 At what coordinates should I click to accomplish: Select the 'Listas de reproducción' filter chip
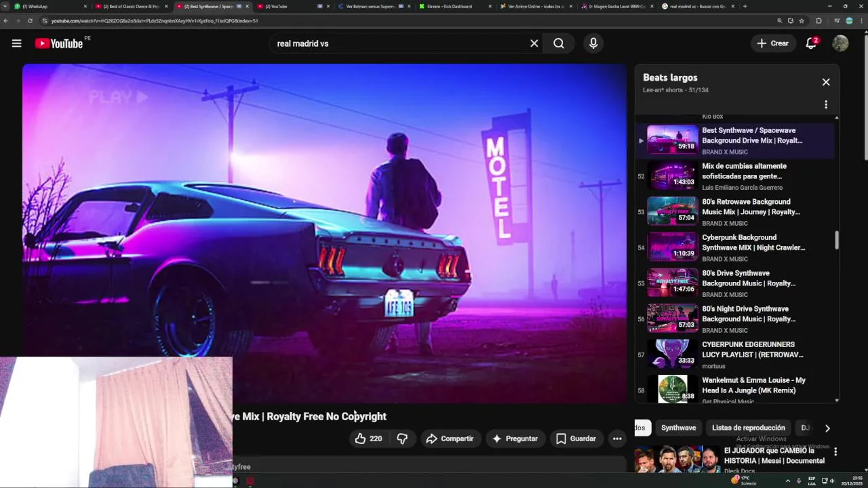click(x=749, y=428)
